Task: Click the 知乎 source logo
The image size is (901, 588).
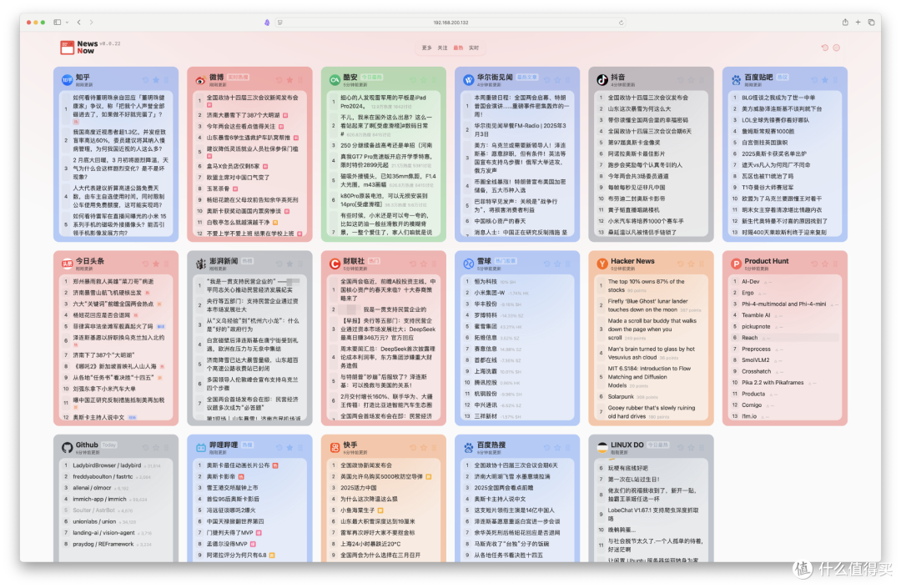Action: 68,80
